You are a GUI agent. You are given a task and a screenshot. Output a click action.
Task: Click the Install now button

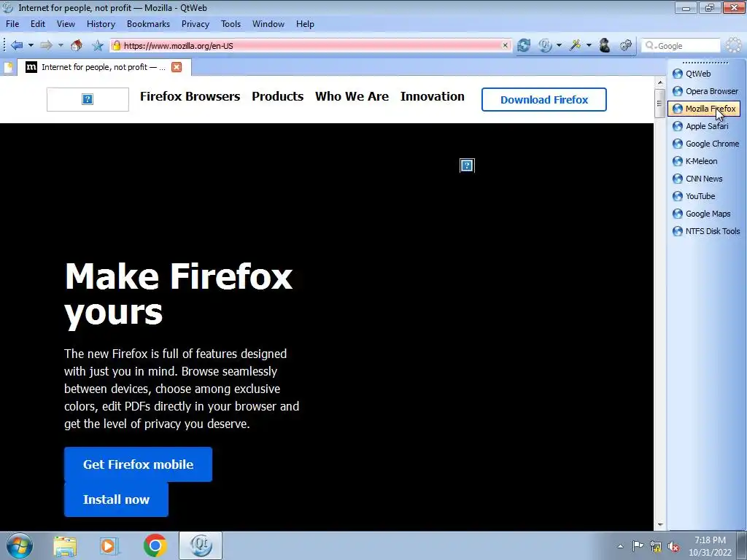pyautogui.click(x=116, y=499)
